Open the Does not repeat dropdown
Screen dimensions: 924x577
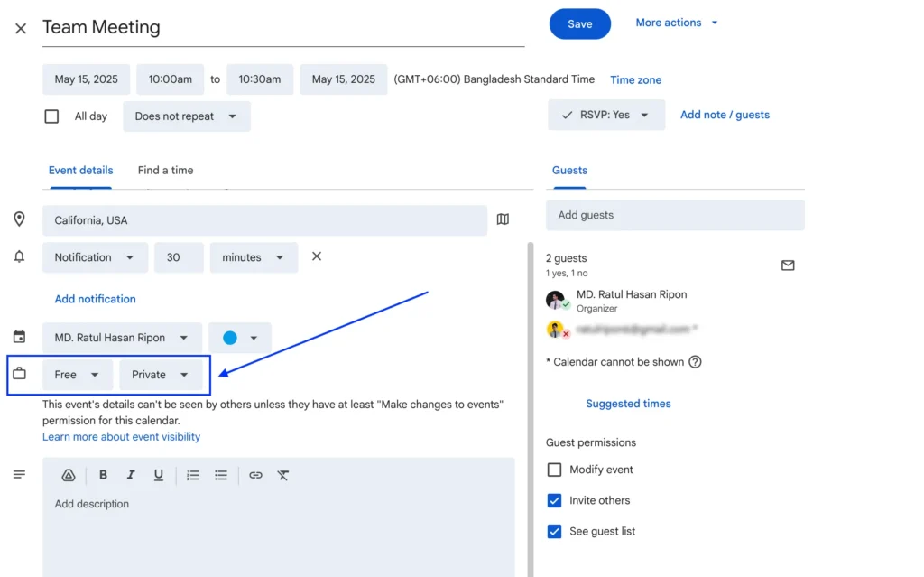tap(186, 116)
